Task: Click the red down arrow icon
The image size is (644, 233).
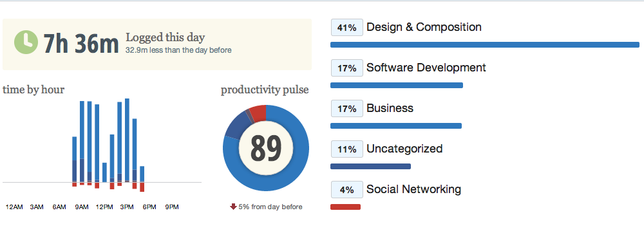Action: [x=233, y=207]
